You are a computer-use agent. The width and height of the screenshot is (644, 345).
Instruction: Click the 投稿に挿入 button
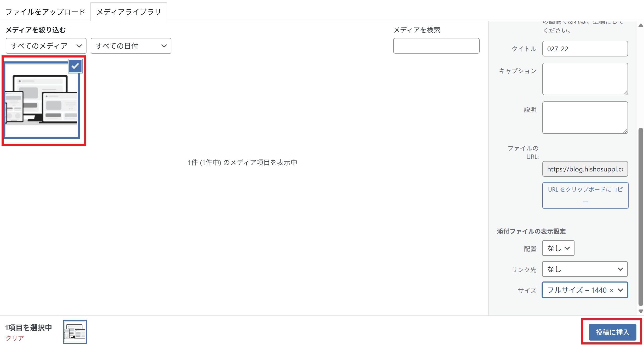coord(612,332)
